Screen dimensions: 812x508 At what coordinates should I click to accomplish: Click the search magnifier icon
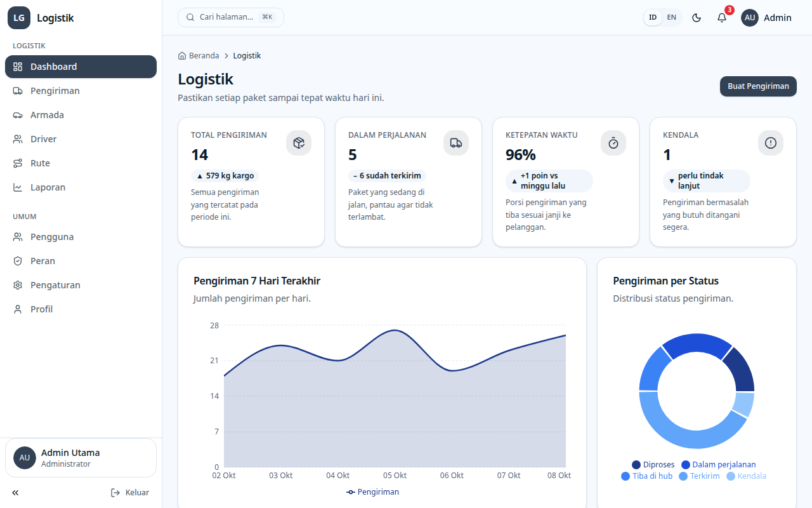(190, 17)
